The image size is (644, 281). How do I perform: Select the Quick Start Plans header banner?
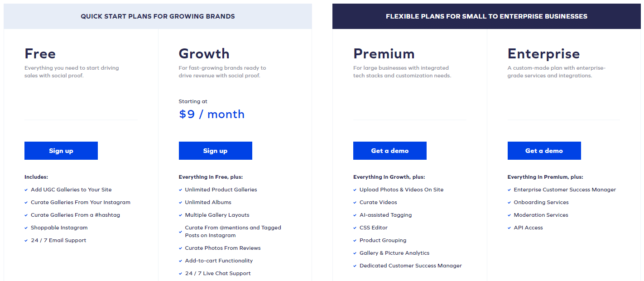(x=158, y=16)
